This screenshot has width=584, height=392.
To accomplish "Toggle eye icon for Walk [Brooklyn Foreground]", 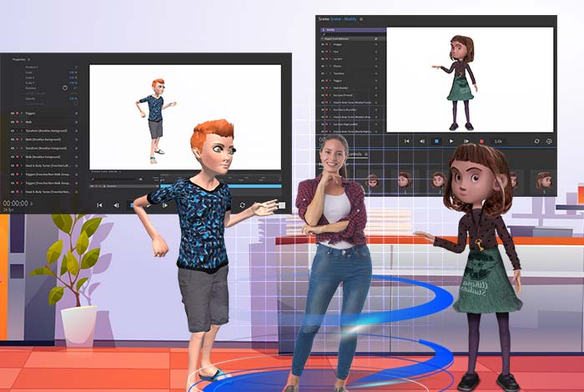I will point(13,157).
